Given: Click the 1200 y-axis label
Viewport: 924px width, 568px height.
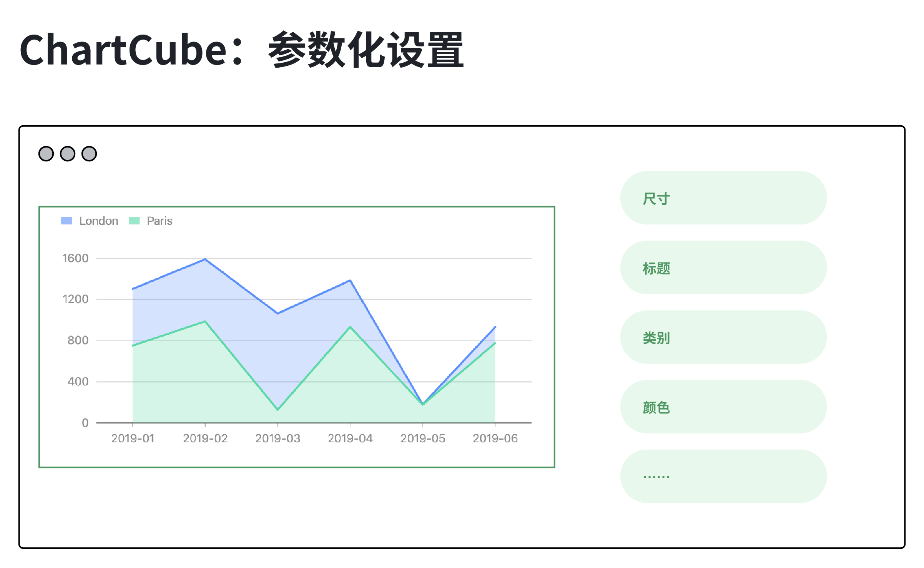Looking at the screenshot, I should [75, 299].
